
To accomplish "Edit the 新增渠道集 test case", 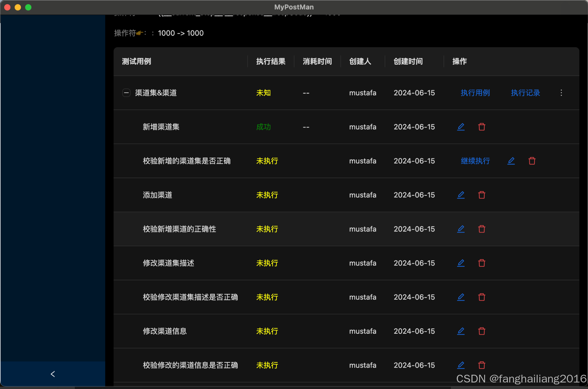I will [x=461, y=127].
